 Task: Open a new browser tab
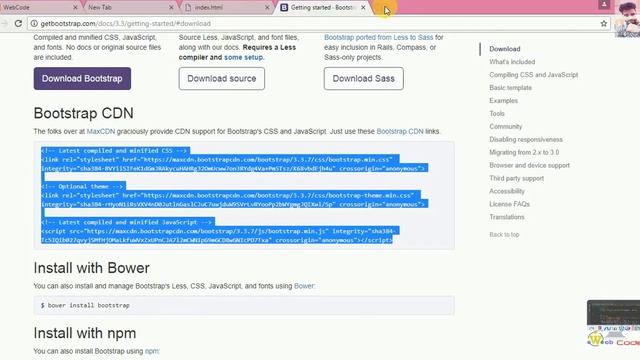pos(384,7)
